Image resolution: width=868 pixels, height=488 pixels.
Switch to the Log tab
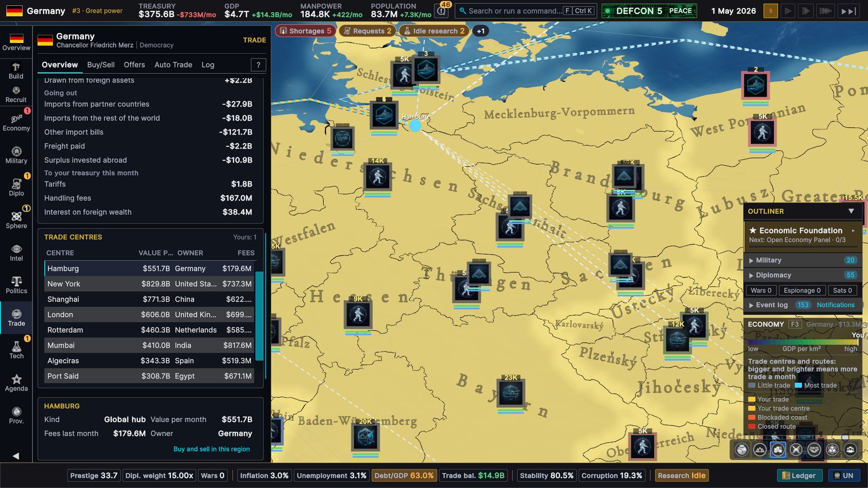click(x=208, y=65)
